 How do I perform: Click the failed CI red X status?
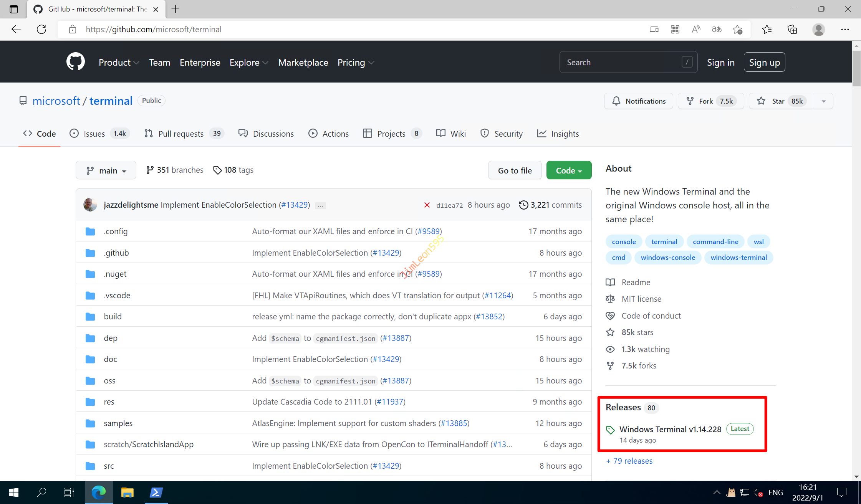[427, 205]
